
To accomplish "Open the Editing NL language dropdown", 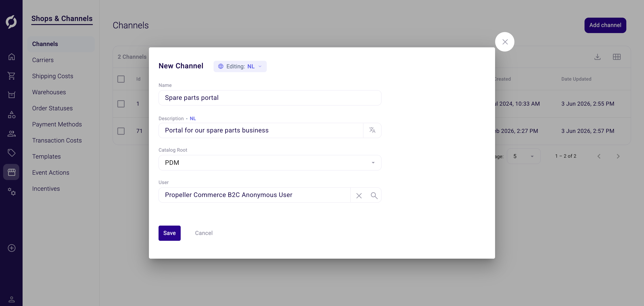I will tap(240, 66).
